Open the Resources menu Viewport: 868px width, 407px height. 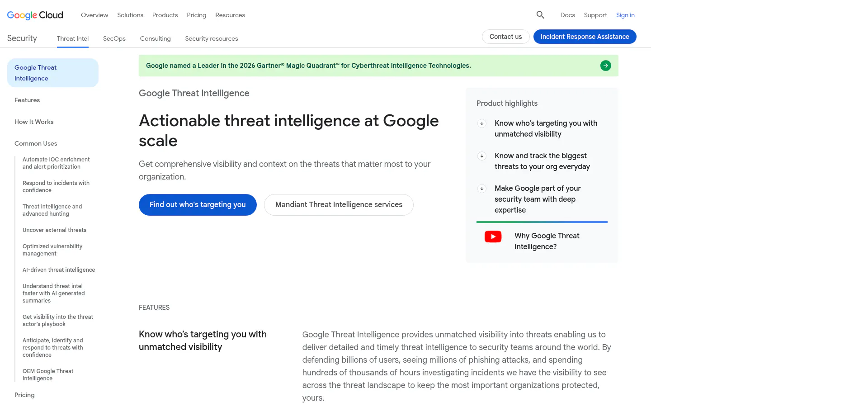pos(230,15)
